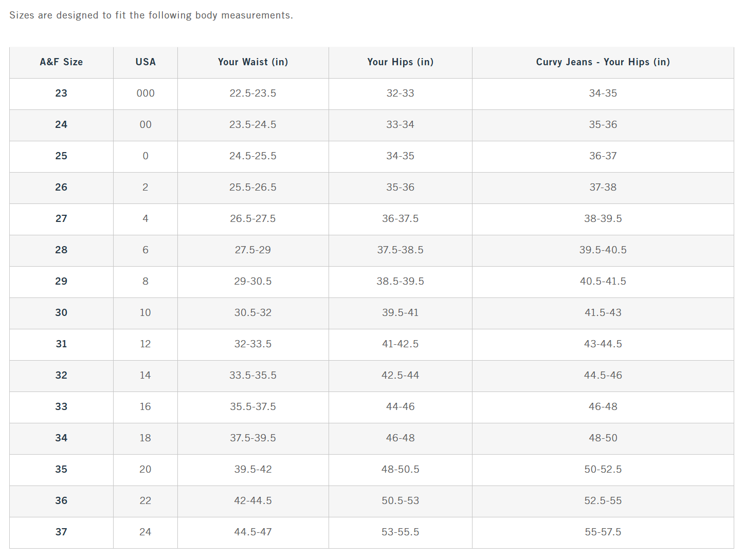This screenshot has height=560, width=744.
Task: Click the Your Hips (in) header
Action: (x=400, y=62)
